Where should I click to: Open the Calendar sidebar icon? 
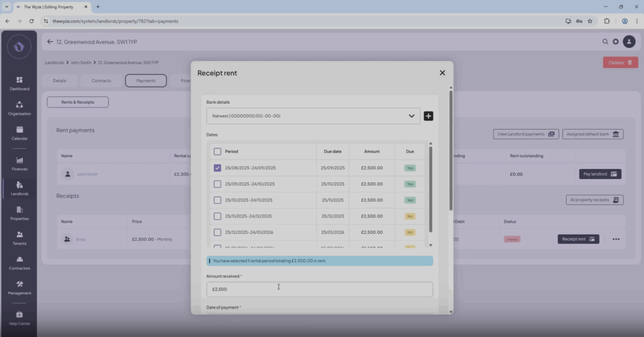coord(19,133)
